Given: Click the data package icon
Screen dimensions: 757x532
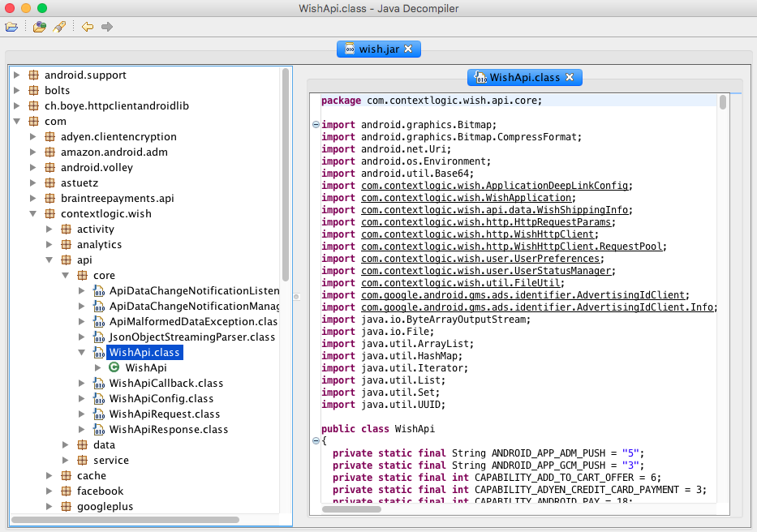Looking at the screenshot, I should point(83,444).
